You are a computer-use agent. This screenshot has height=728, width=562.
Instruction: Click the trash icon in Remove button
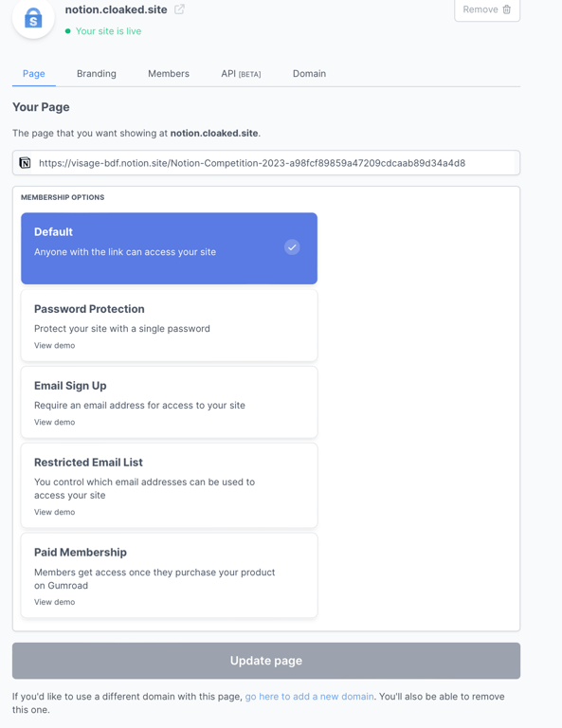[x=507, y=9]
